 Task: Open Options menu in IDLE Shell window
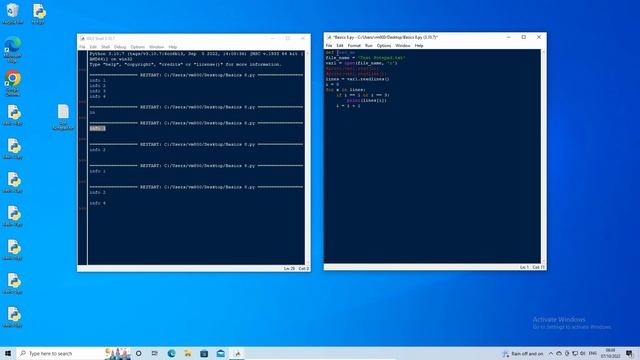pyautogui.click(x=138, y=47)
